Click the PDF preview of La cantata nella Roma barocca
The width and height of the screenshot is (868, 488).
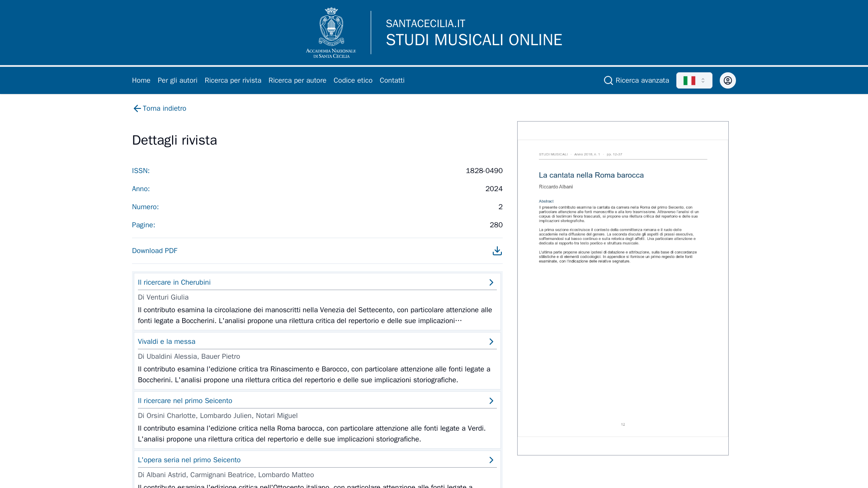[623, 288]
